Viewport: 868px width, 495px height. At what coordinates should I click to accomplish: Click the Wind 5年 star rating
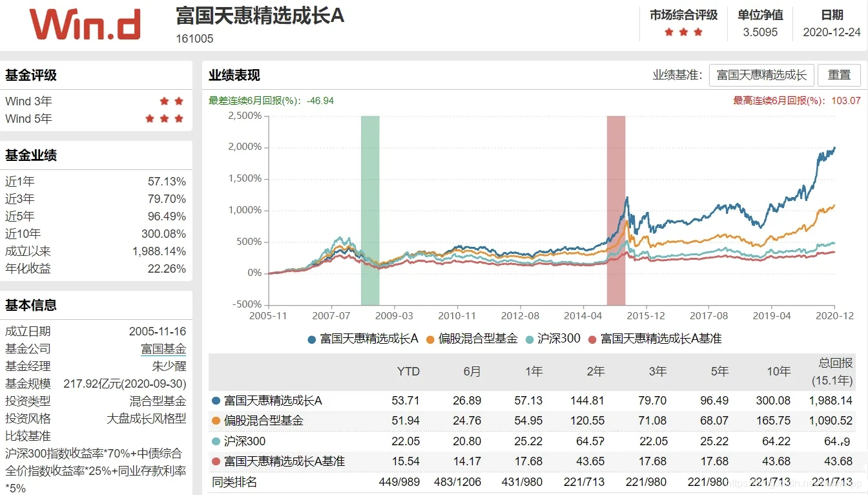click(165, 119)
